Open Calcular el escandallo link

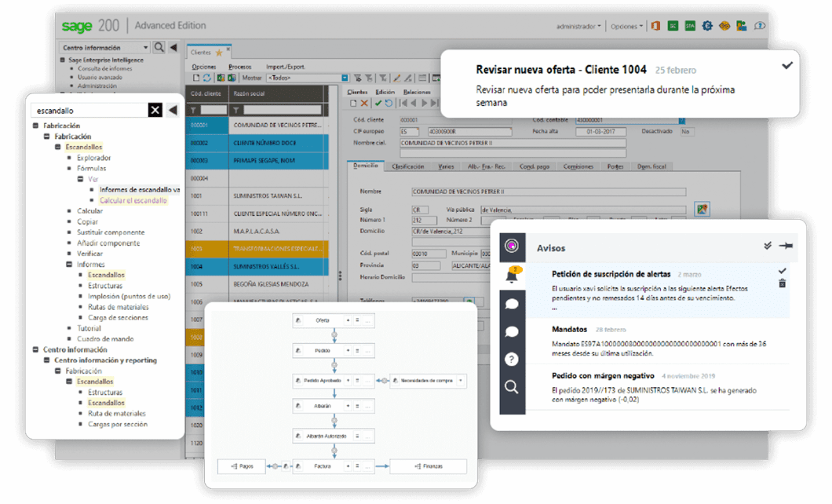click(133, 200)
